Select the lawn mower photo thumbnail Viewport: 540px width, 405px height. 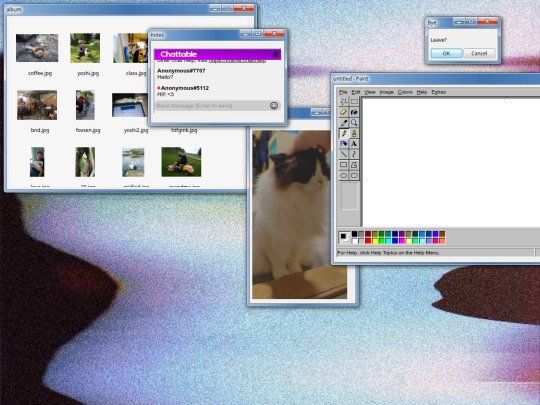point(181,162)
